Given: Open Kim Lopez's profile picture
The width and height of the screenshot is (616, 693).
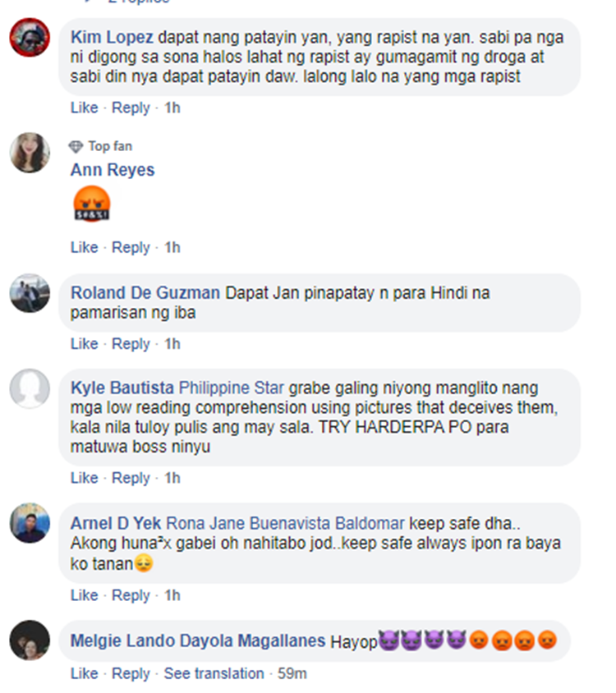Looking at the screenshot, I should coord(30,38).
